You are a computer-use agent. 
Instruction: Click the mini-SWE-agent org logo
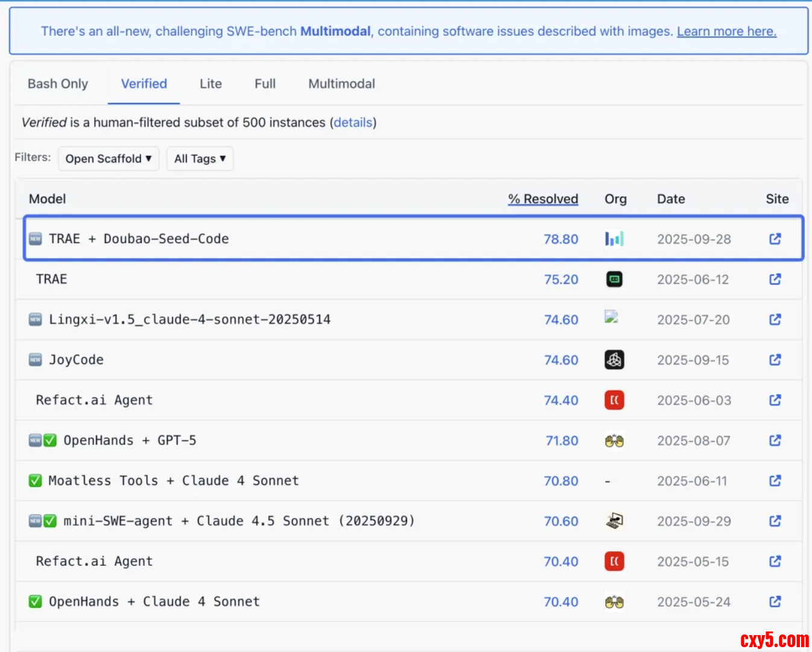614,521
